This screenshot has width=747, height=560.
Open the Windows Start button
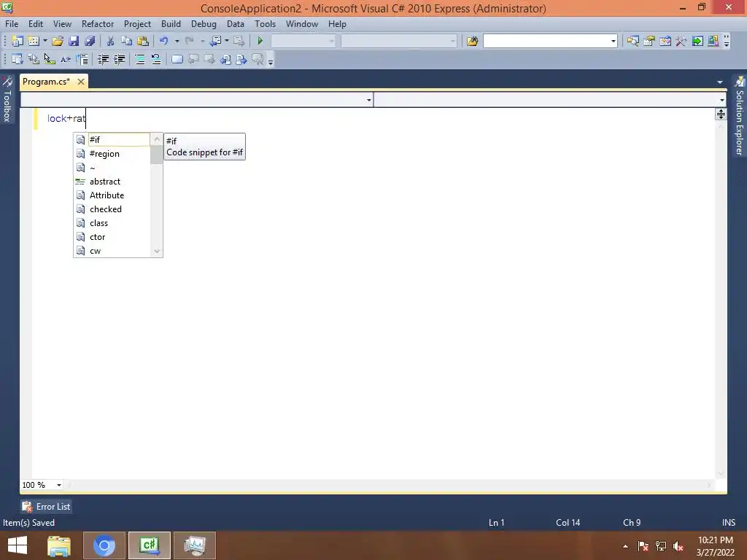pyautogui.click(x=18, y=545)
